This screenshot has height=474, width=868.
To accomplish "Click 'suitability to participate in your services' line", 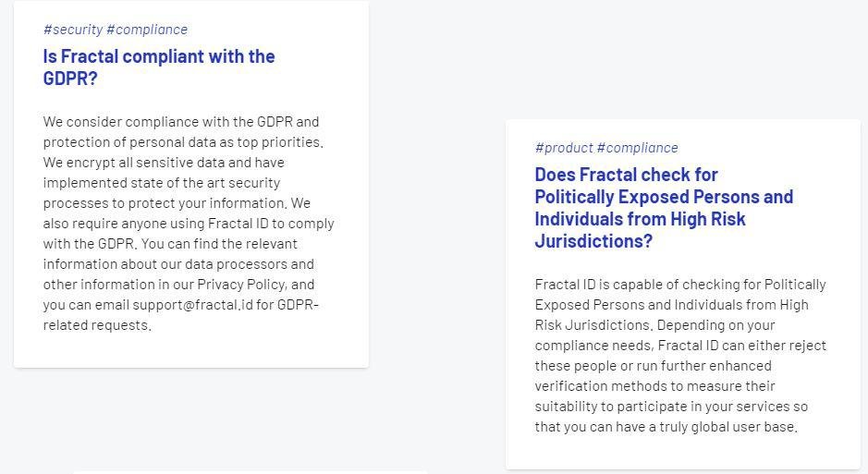I will pyautogui.click(x=671, y=407).
